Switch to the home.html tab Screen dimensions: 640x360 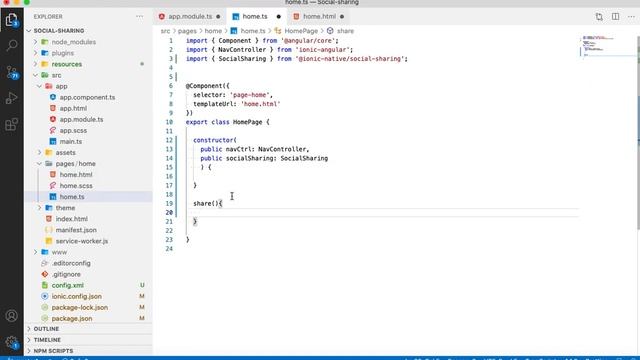tap(319, 16)
